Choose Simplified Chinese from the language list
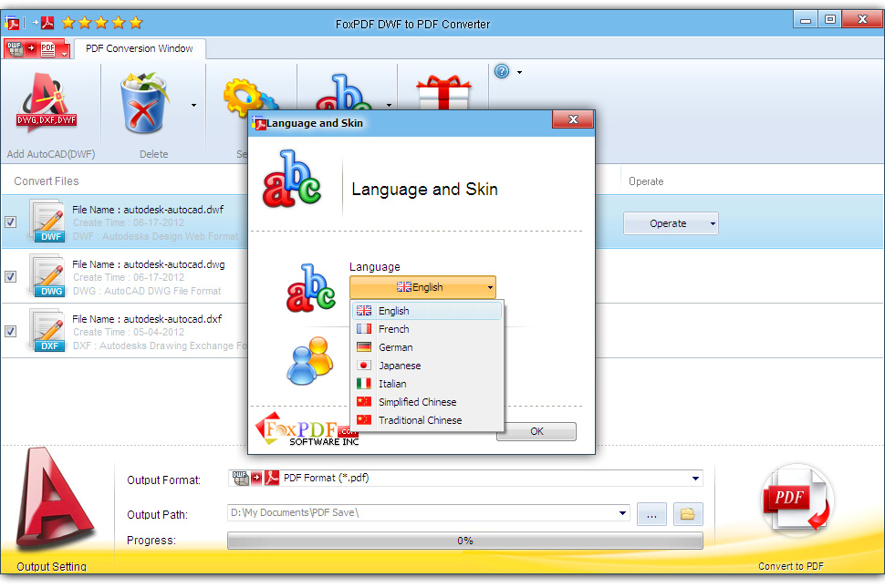The height and width of the screenshot is (588, 885). (427, 402)
